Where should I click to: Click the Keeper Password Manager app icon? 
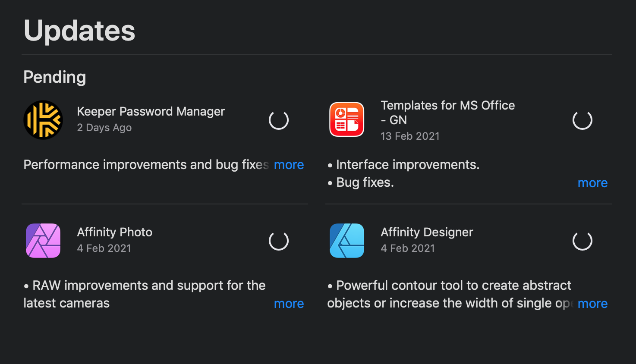[x=43, y=120]
